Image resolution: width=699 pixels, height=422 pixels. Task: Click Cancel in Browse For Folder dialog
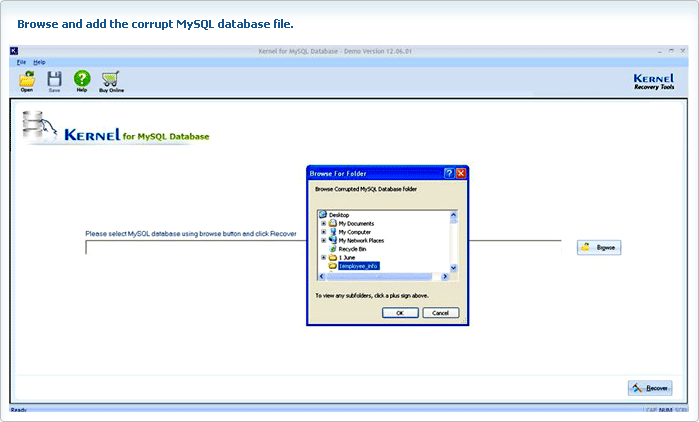coord(440,313)
